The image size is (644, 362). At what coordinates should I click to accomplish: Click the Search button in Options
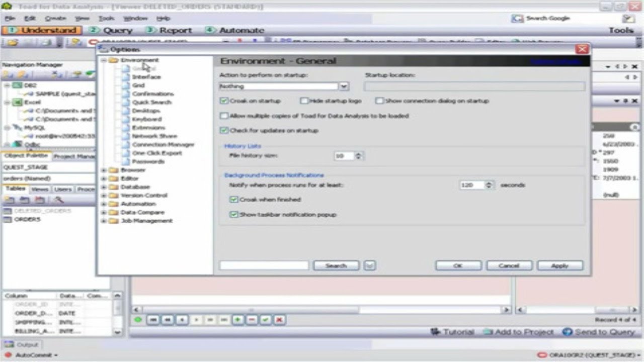[336, 265]
